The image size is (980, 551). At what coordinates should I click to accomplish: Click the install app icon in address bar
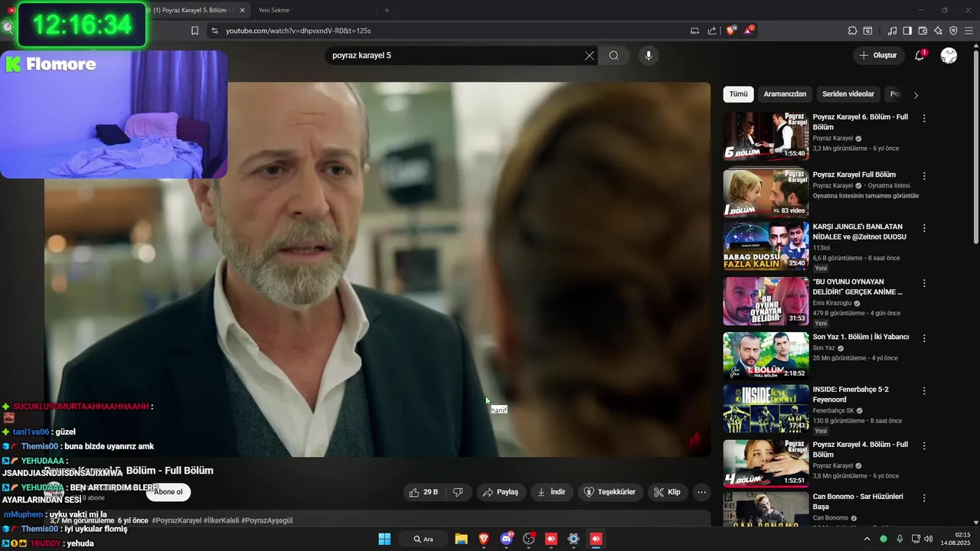click(694, 31)
